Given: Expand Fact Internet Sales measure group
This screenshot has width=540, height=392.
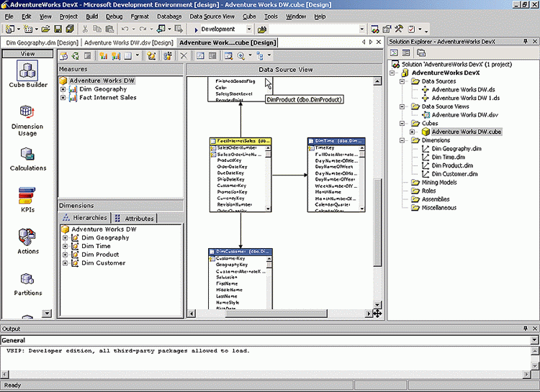Looking at the screenshot, I should click(63, 98).
